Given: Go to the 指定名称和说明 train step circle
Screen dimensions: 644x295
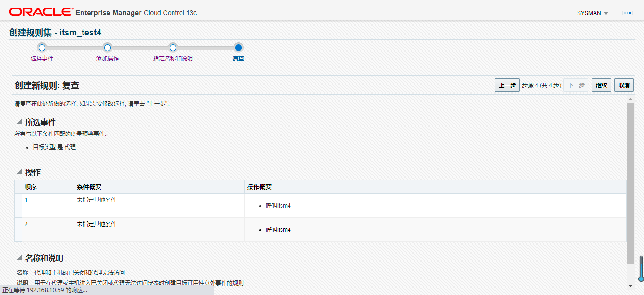Looking at the screenshot, I should pos(173,47).
